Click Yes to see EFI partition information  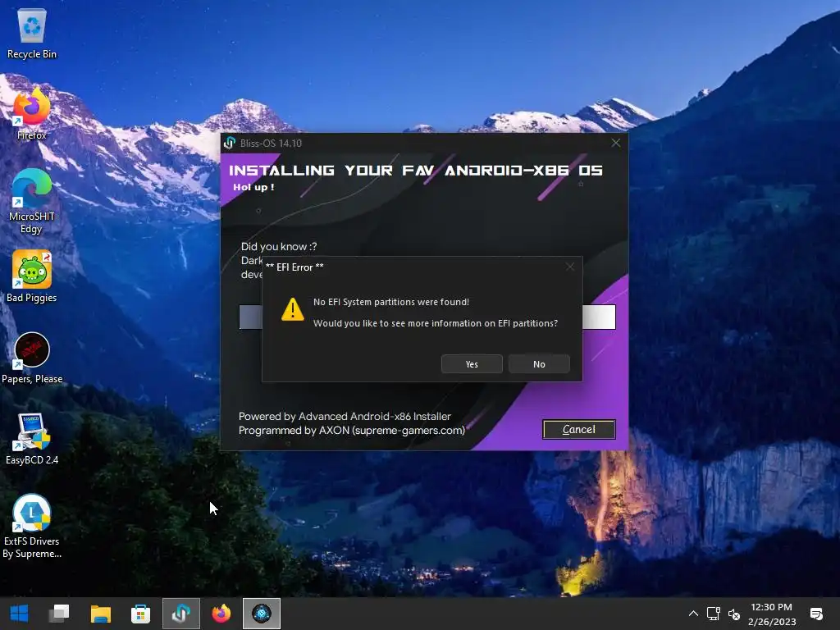472,363
